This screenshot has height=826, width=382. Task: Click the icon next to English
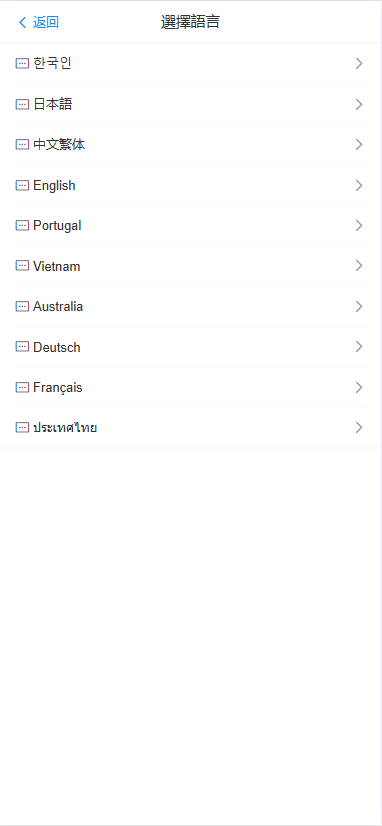pos(22,185)
